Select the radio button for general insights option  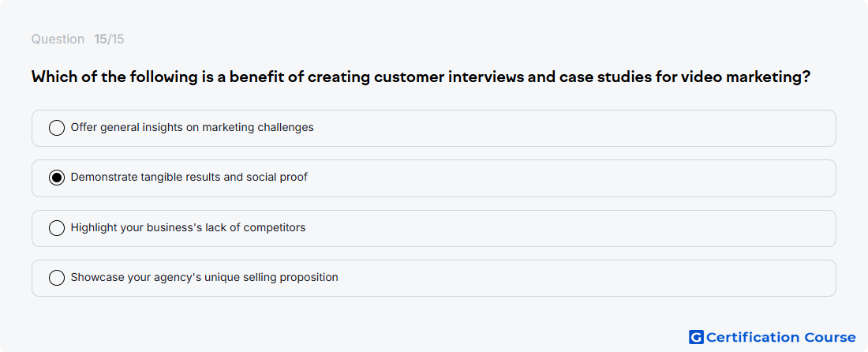(x=57, y=128)
